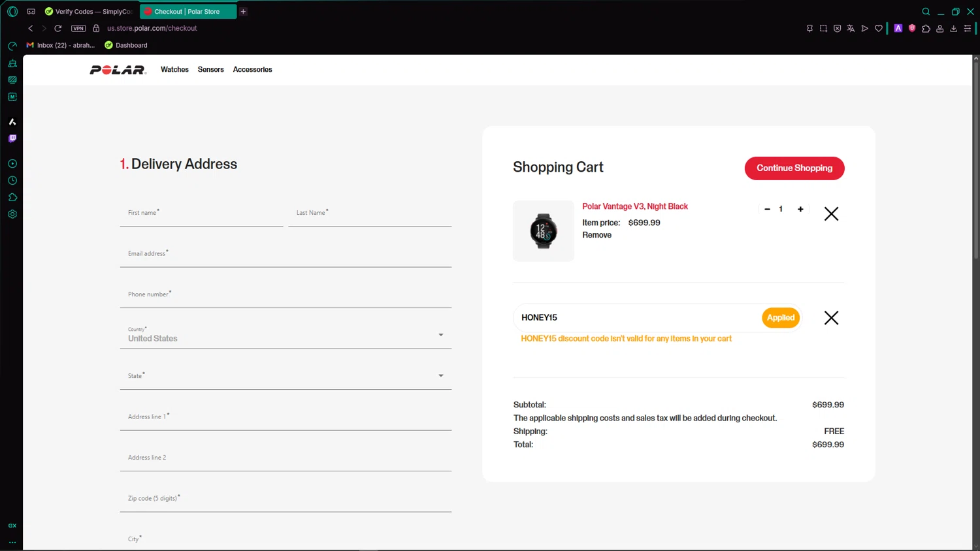
Task: Delete Vantage V3 with X icon
Action: [831, 213]
